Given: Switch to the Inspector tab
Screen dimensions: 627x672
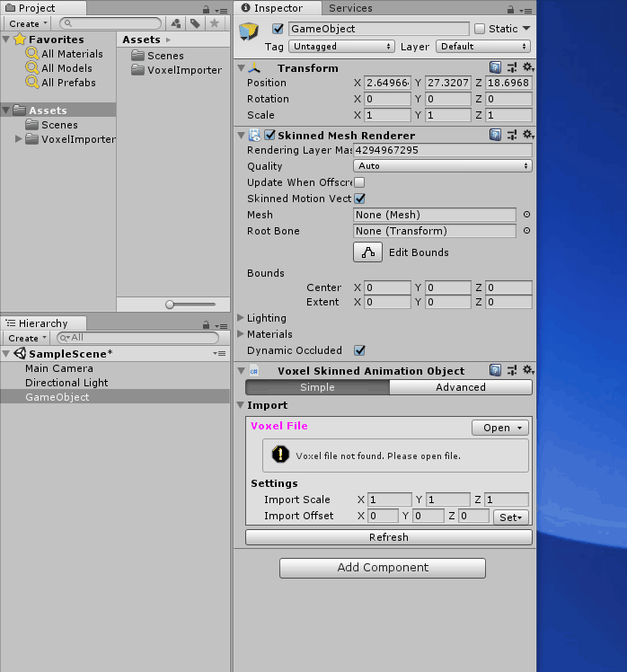Looking at the screenshot, I should (278, 8).
